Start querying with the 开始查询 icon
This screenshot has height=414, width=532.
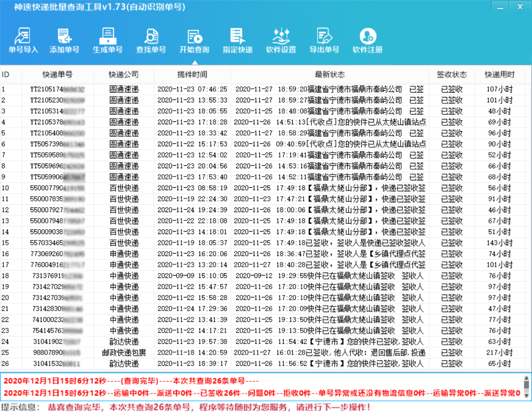[194, 40]
